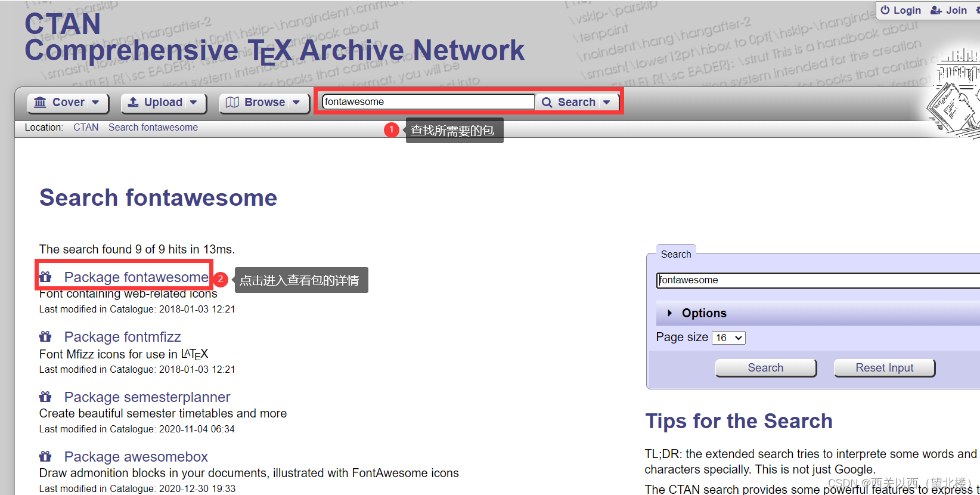Expand the Options section

(x=818, y=313)
